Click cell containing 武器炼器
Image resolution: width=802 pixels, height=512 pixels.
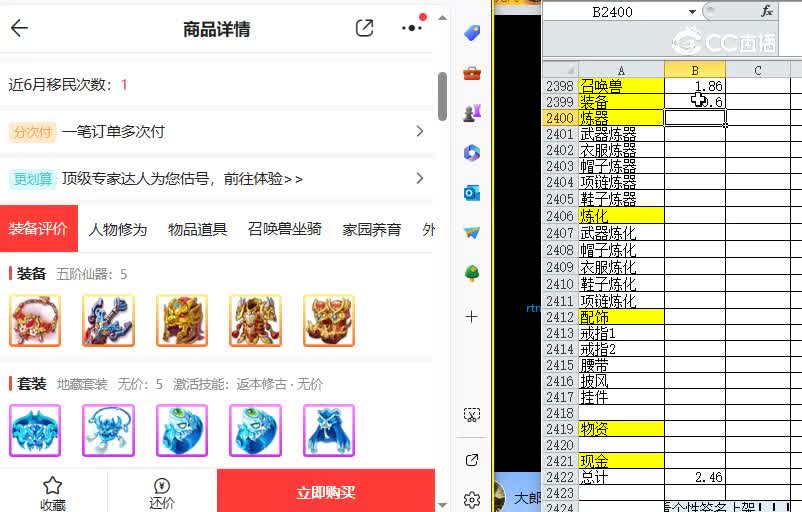(621, 135)
